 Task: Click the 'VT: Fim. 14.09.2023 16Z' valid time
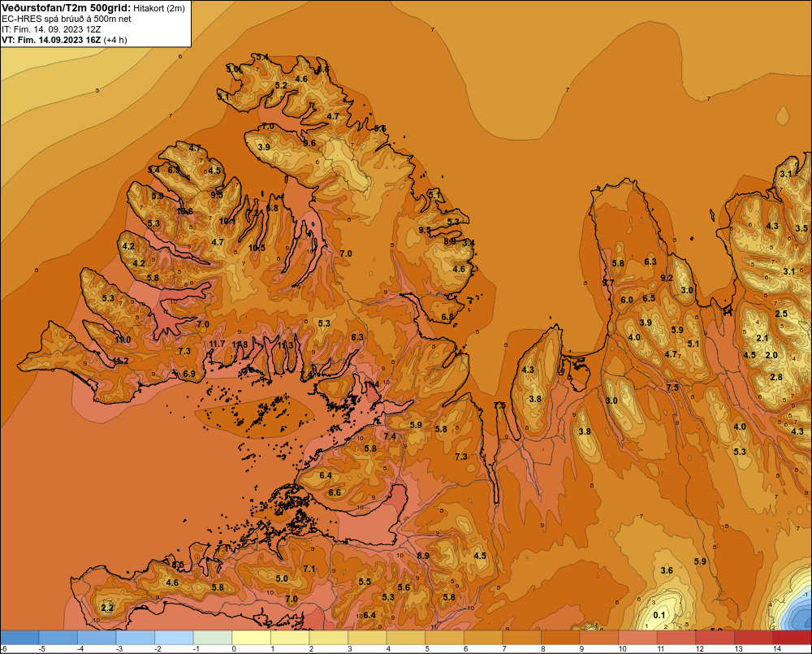coord(51,40)
